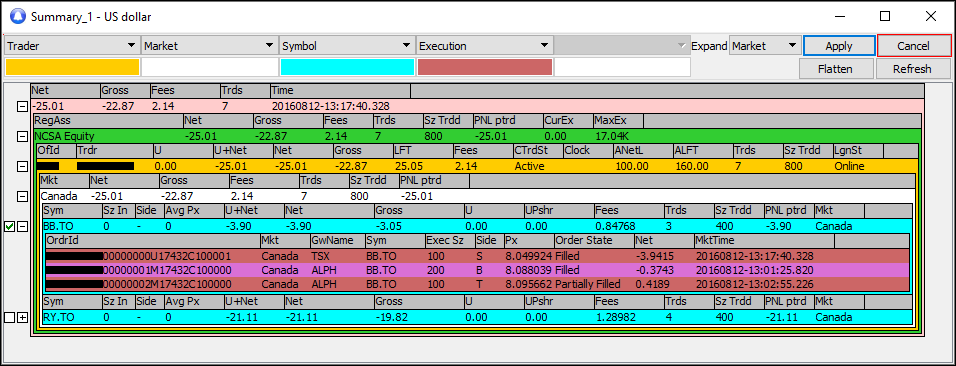Expand the RY.TO symbol row

pyautogui.click(x=23, y=317)
